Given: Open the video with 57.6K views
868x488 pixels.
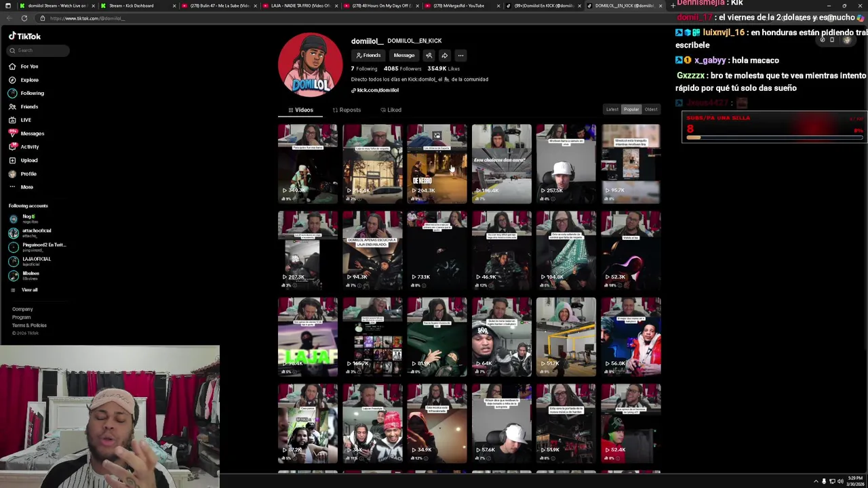Looking at the screenshot, I should point(502,424).
